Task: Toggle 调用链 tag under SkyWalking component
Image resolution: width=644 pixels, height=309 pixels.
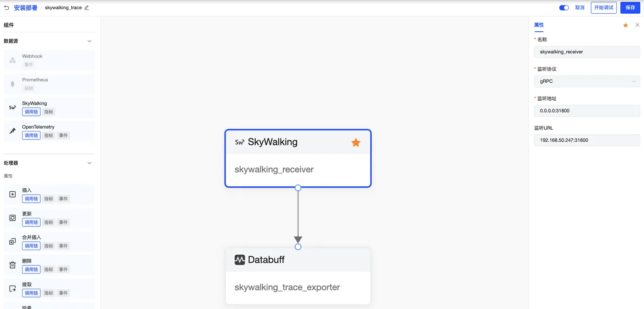Action: tap(31, 112)
